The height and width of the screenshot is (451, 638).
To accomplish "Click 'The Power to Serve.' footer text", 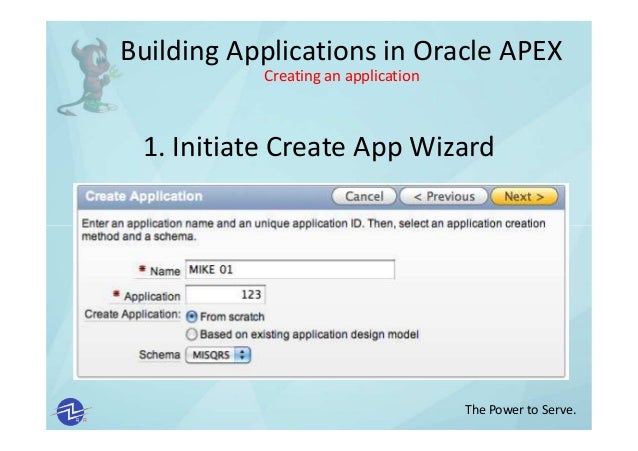I will coord(520,409).
